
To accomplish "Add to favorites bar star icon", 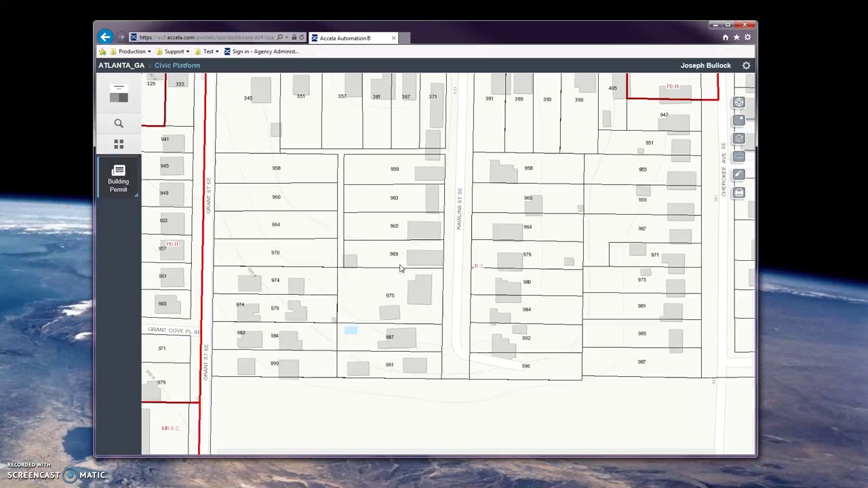I will click(102, 52).
